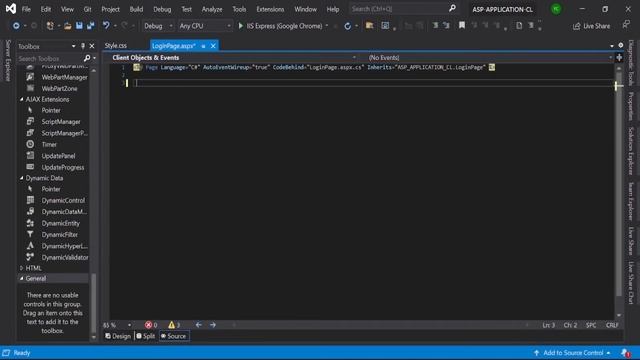This screenshot has width=640, height=360.
Task: Open the Analyze menu
Action: coord(212,9)
